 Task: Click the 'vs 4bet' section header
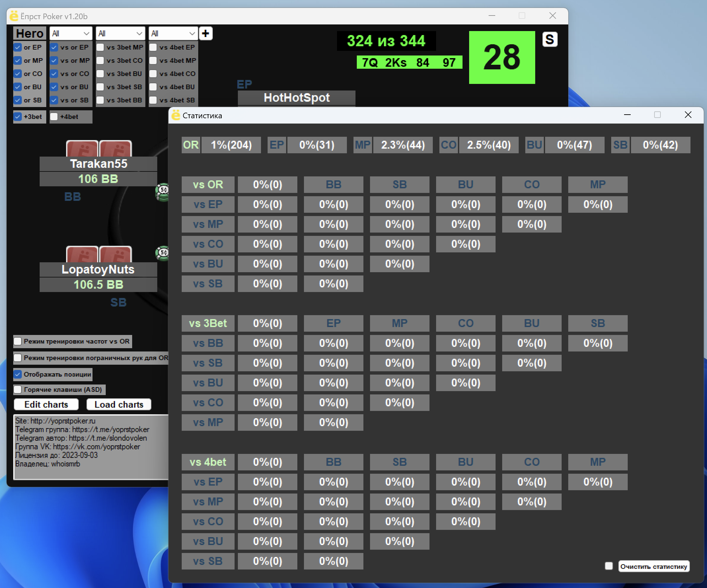208,462
